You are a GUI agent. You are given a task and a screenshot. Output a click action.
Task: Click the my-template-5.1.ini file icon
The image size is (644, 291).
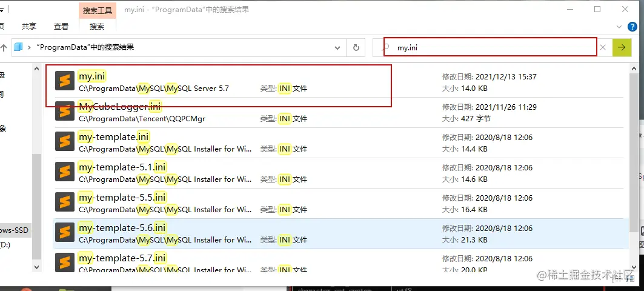(65, 172)
